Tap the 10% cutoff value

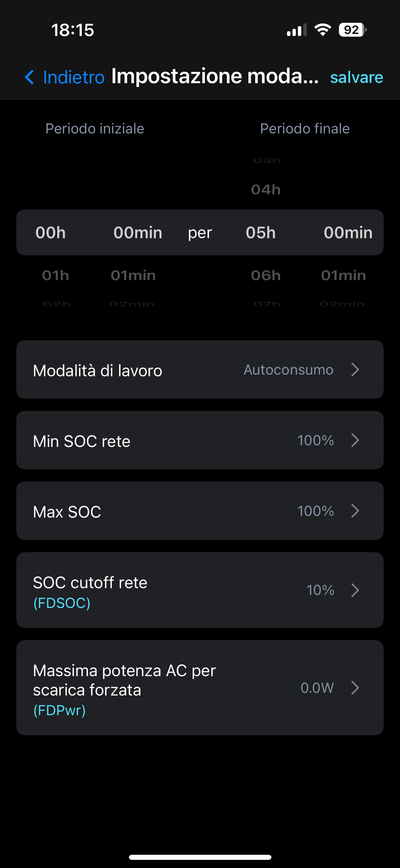320,590
